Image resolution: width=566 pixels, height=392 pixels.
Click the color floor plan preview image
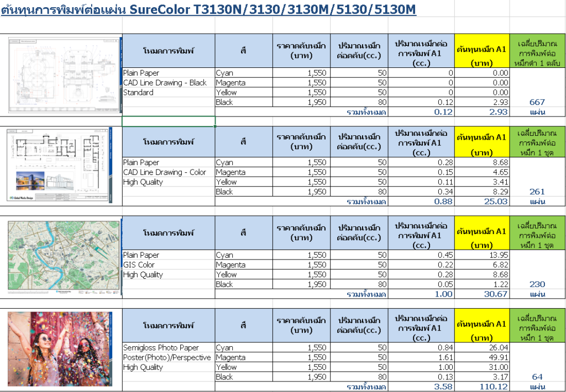(61, 166)
